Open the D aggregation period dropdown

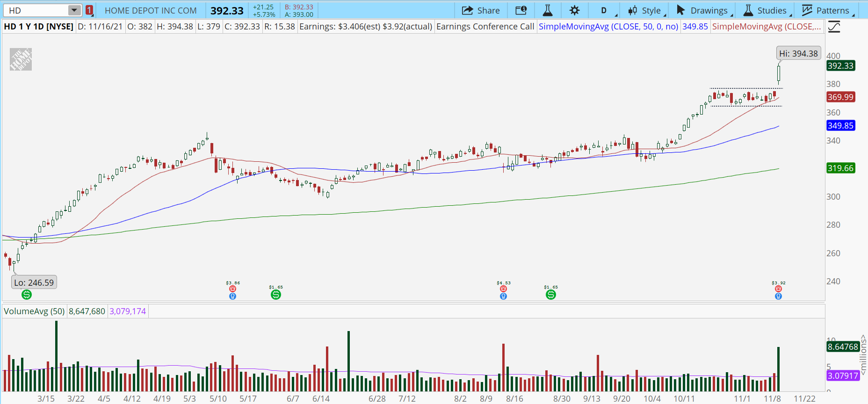point(604,10)
